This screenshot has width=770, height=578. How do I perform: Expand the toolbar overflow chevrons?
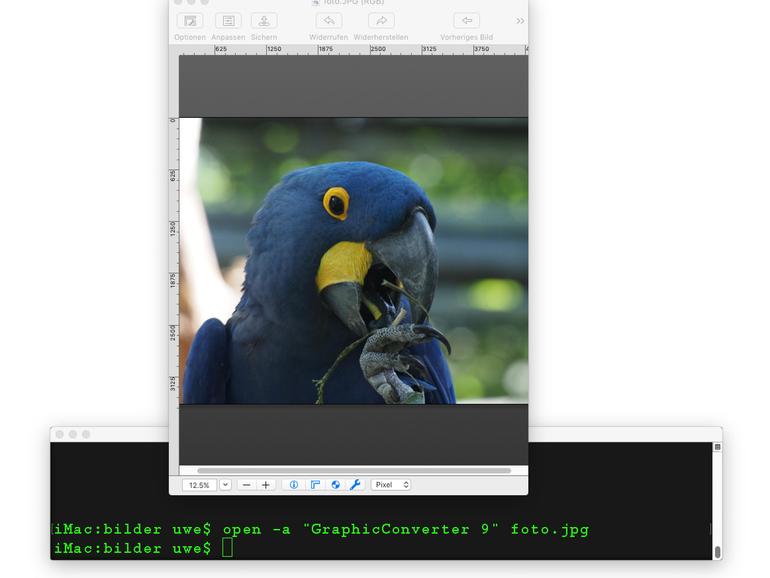click(520, 21)
